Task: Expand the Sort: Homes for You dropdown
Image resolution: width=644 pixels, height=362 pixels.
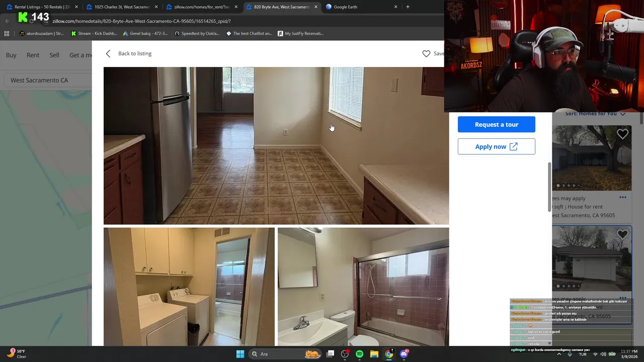Action: [595, 114]
